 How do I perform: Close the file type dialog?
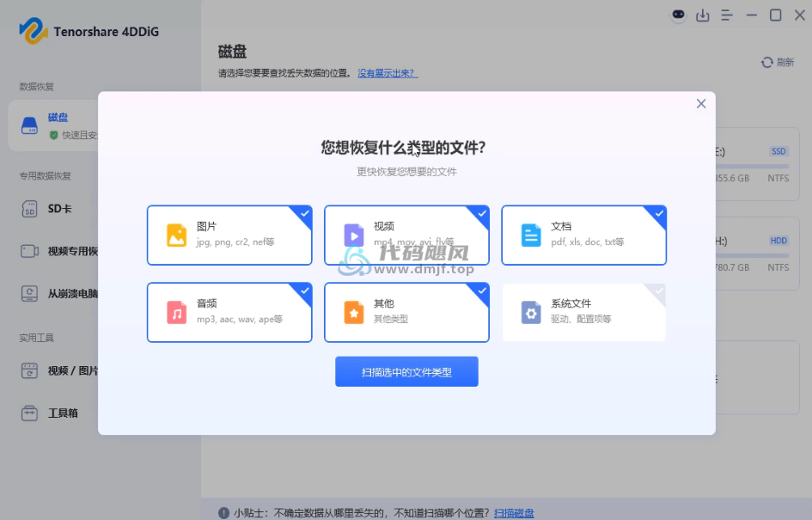(701, 104)
